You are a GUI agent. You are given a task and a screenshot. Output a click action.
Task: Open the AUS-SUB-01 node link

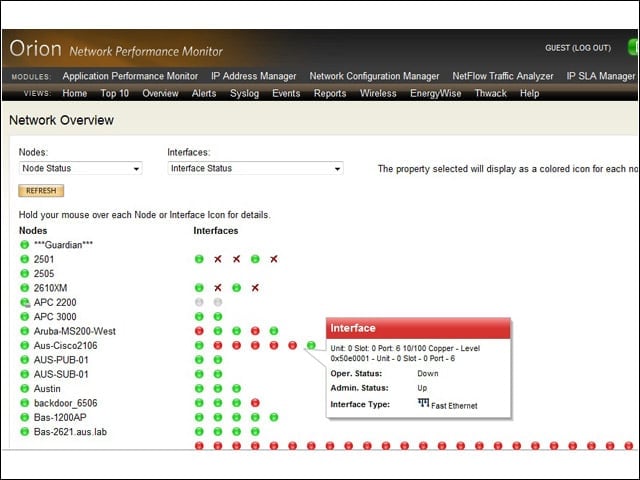61,374
